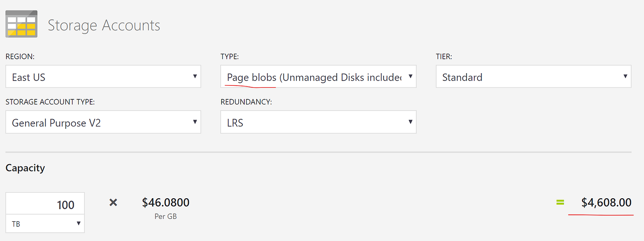
Task: Click the TIER field label
Action: coord(444,57)
